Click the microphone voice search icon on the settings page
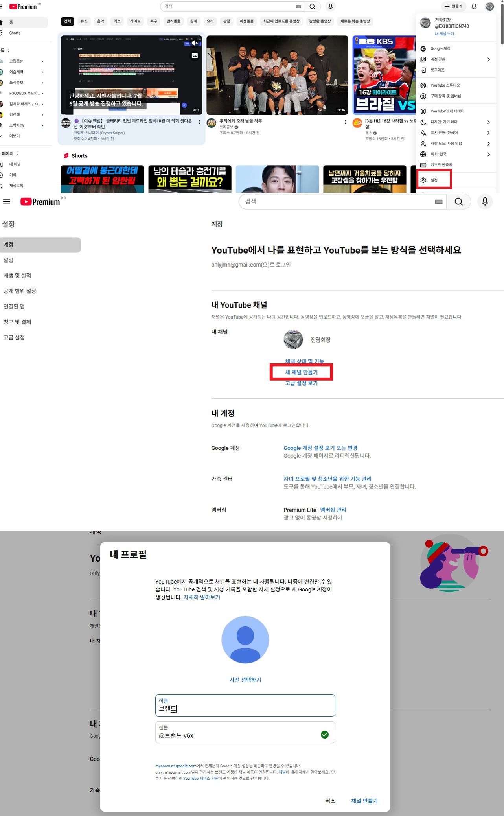The width and height of the screenshot is (504, 816). (x=485, y=202)
